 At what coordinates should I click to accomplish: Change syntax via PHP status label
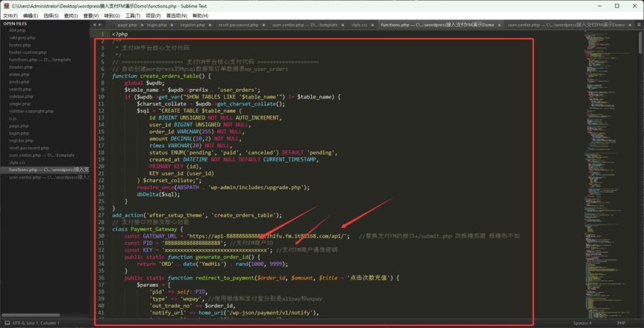tap(621, 323)
